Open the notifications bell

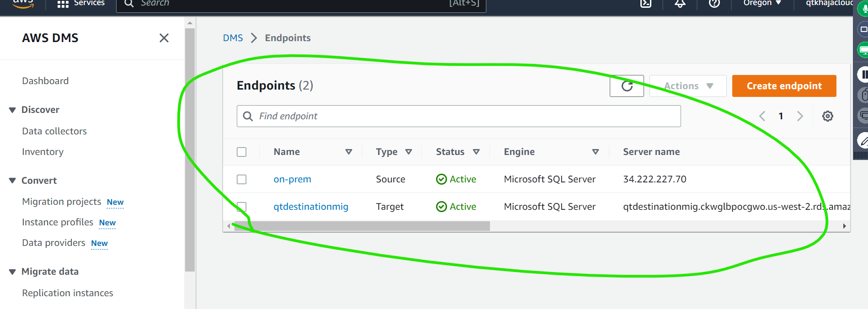coord(680,4)
